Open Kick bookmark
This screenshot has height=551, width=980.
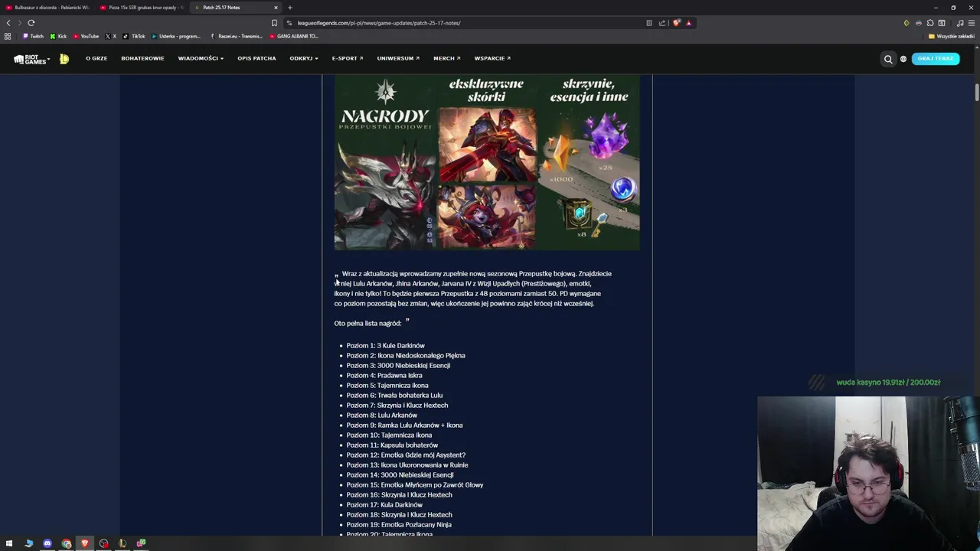pyautogui.click(x=58, y=36)
